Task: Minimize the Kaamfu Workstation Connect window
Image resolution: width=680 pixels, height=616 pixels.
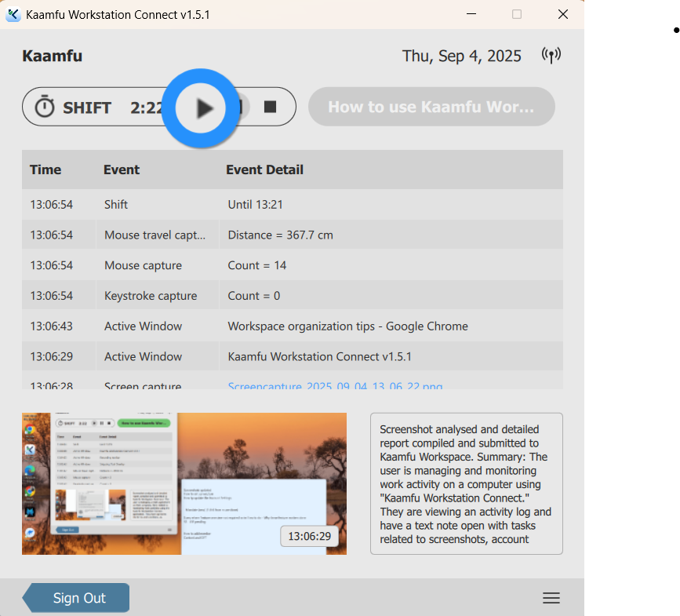Action: 471,14
